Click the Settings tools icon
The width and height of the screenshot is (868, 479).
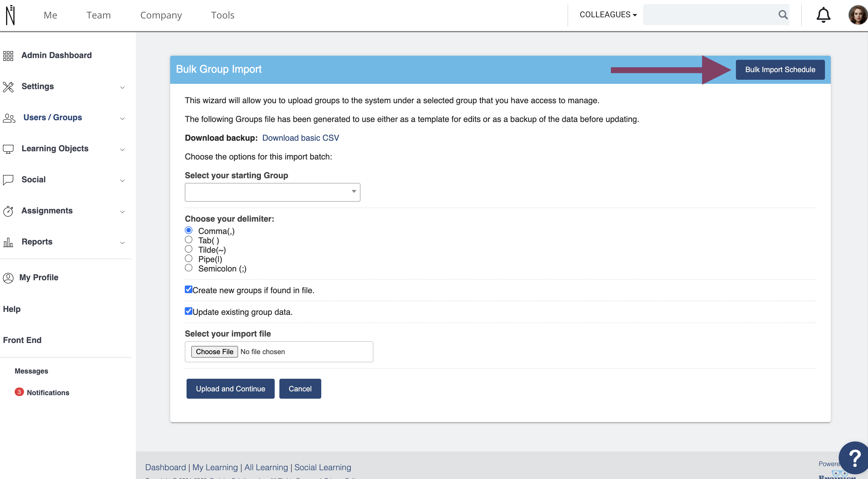[x=8, y=87]
